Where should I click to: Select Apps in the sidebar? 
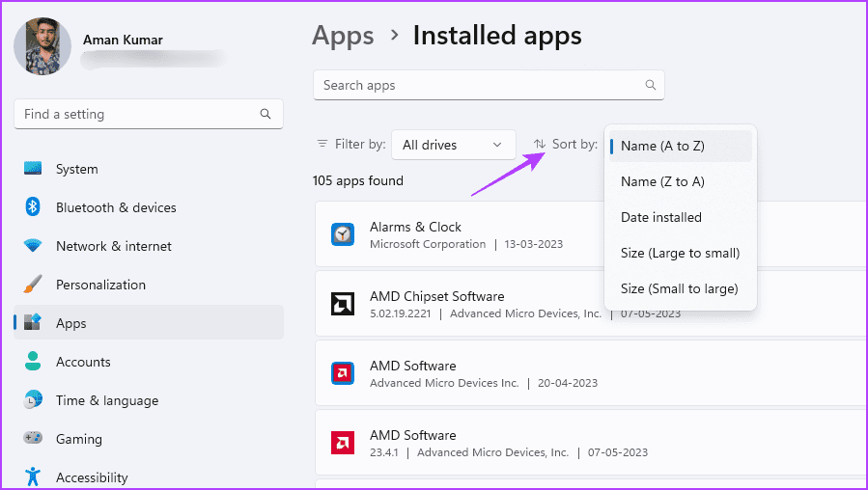(x=149, y=322)
